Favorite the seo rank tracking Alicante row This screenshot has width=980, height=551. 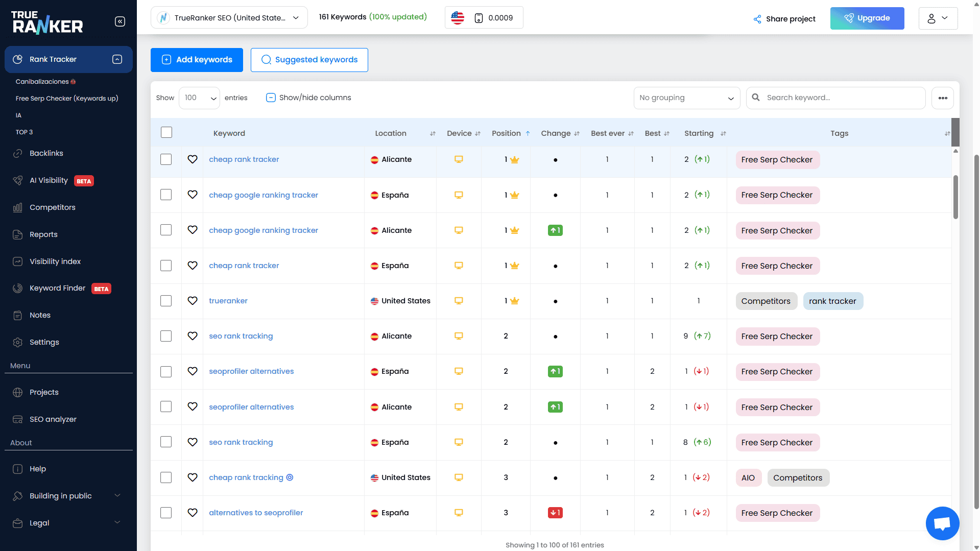pos(193,336)
